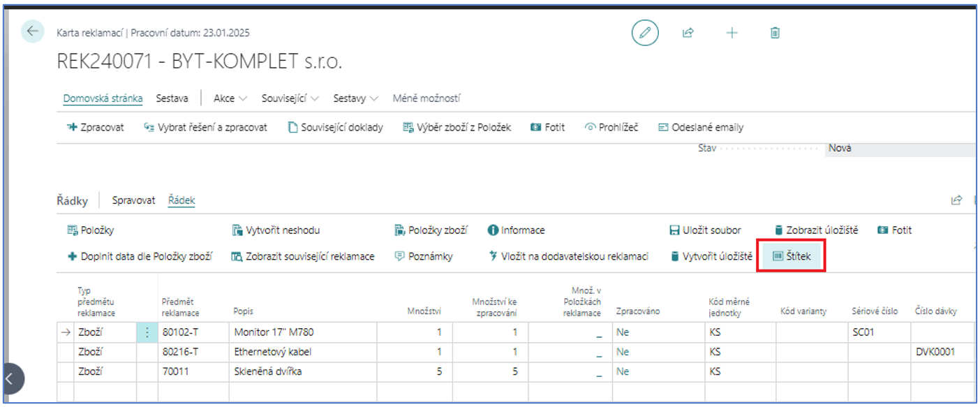The height and width of the screenshot is (407, 980).
Task: Click the share icon at top
Action: 688,33
